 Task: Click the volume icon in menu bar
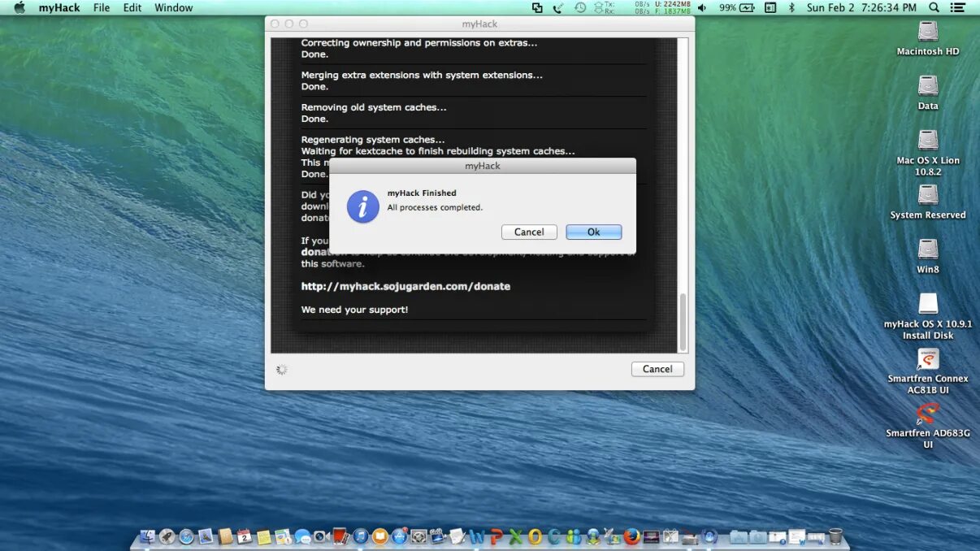(x=702, y=7)
